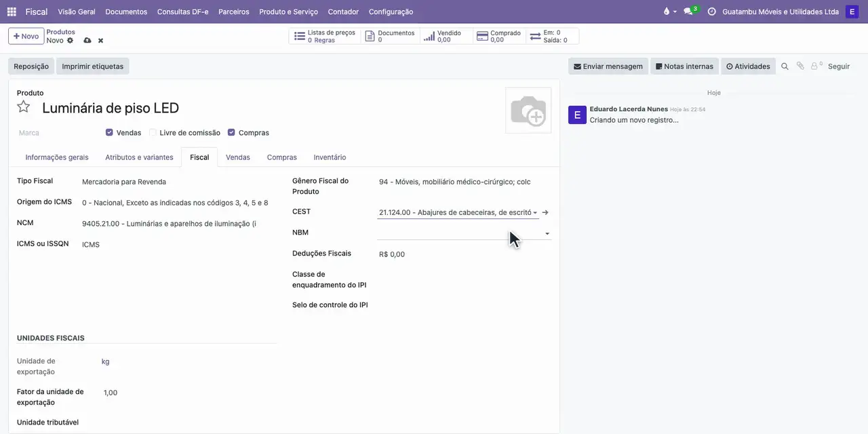Open the Vendido stat button

point(446,37)
